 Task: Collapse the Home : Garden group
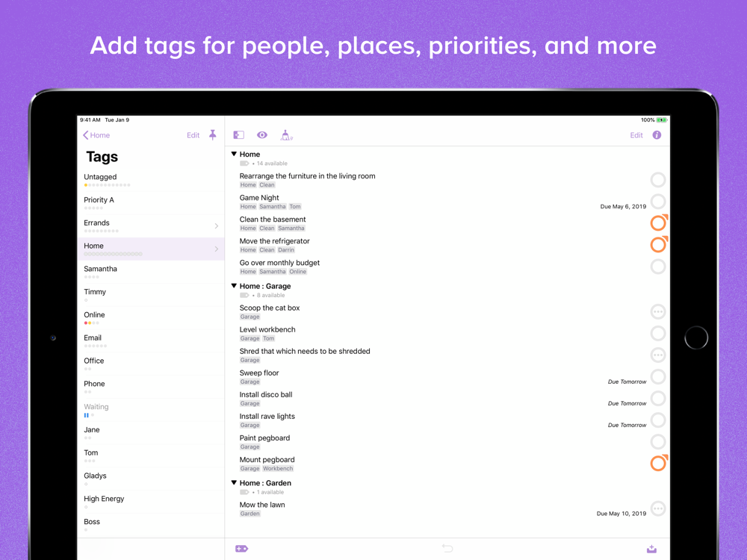coord(234,482)
